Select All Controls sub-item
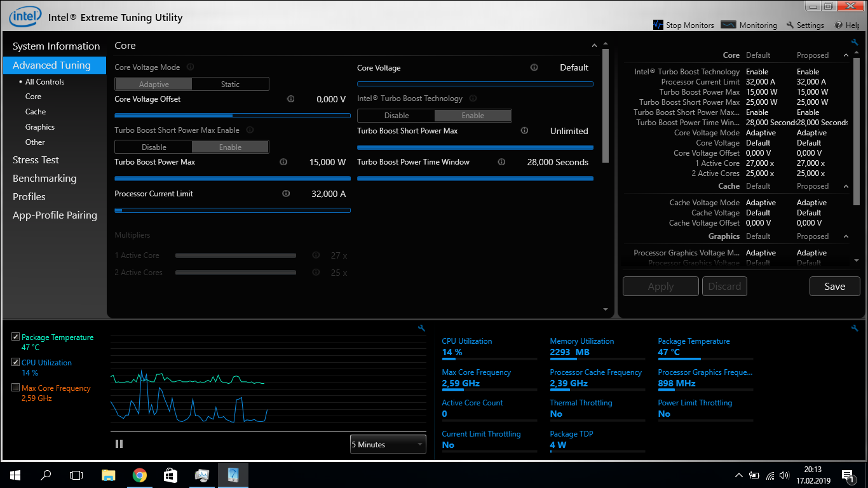868x488 pixels. click(44, 81)
